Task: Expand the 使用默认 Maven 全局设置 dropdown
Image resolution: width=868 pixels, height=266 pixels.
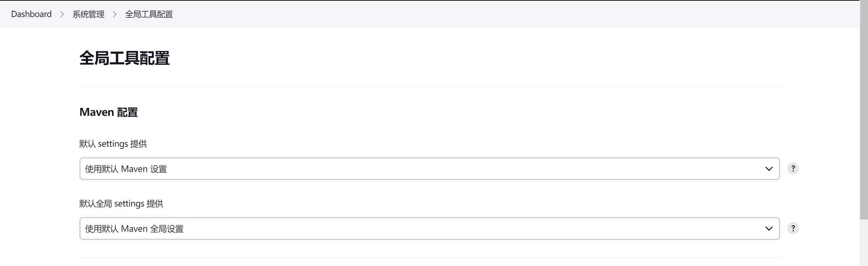Action: 429,228
